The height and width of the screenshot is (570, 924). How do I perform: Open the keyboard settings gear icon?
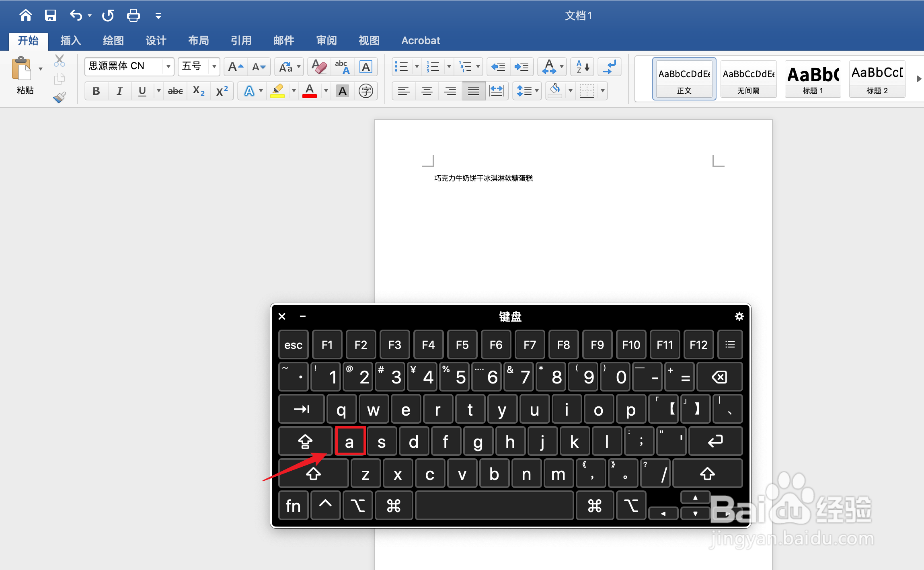click(739, 316)
